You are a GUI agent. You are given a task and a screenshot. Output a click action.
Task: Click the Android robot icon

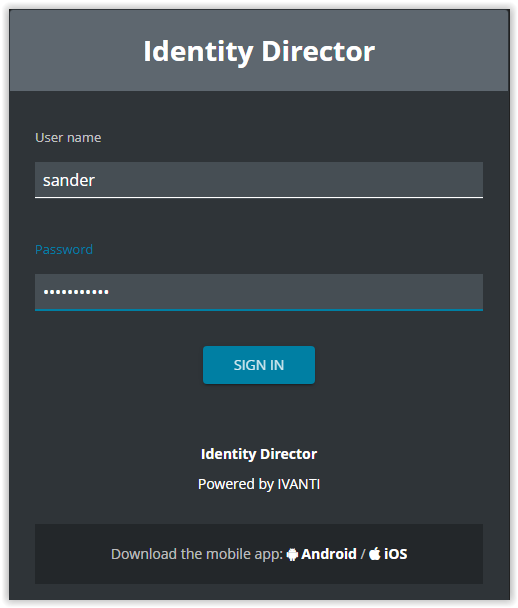point(292,554)
